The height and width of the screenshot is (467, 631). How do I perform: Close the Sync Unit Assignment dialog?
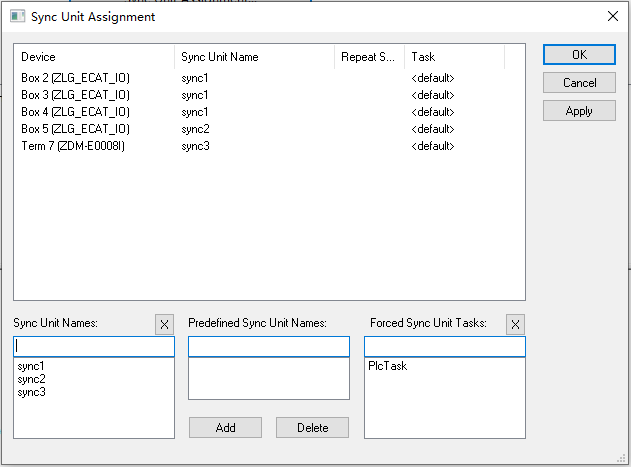[x=612, y=17]
